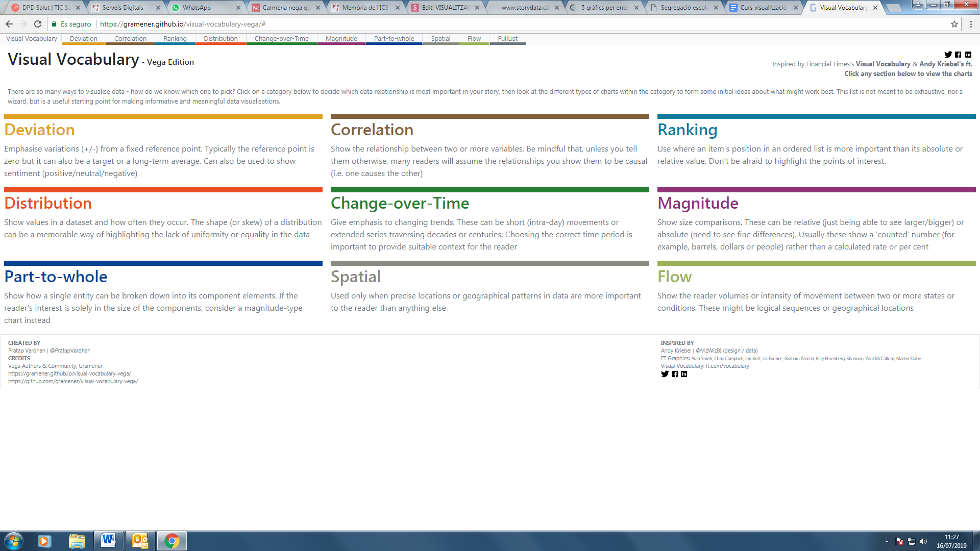Open Microsoft Word from the taskbar
The height and width of the screenshot is (551, 980).
click(108, 541)
